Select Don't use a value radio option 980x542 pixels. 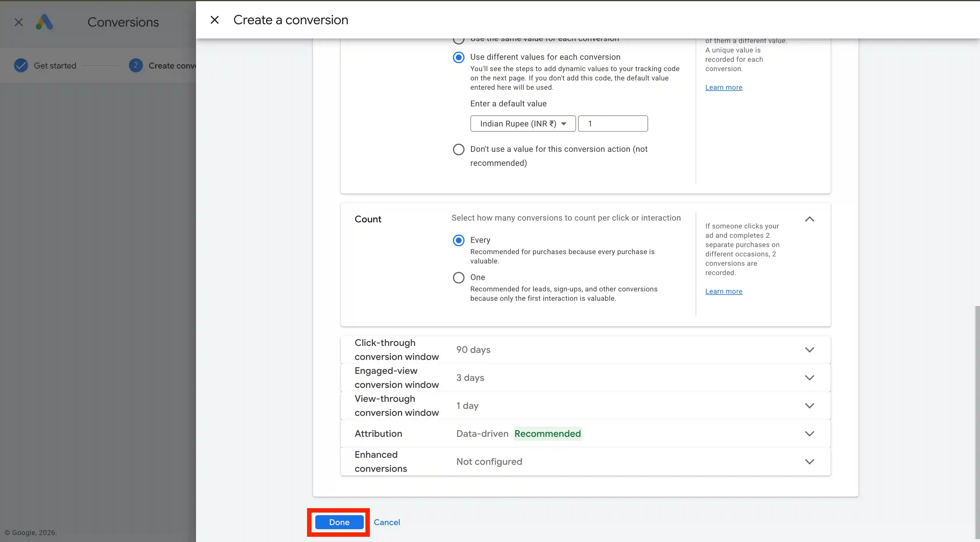coord(459,149)
